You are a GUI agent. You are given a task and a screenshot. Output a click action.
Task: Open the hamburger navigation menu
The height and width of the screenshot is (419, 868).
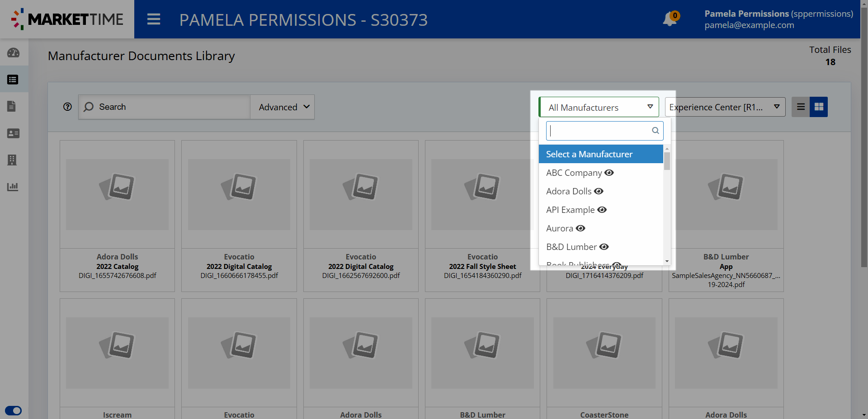(x=154, y=19)
